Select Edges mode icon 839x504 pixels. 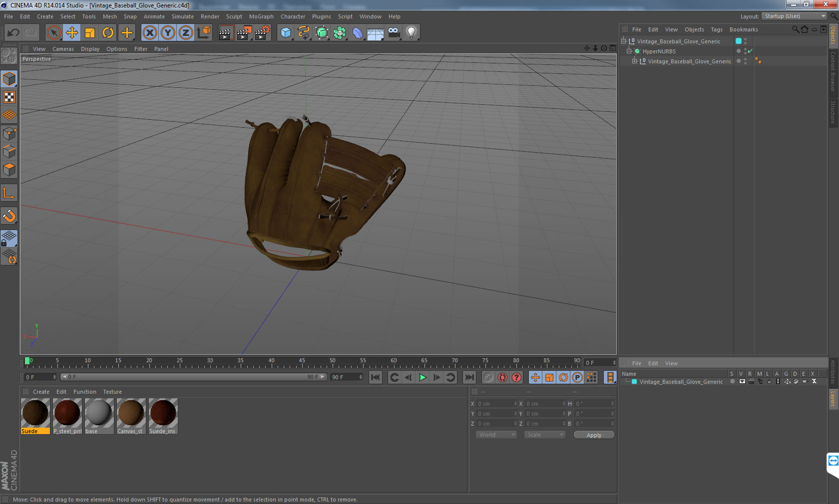[9, 152]
